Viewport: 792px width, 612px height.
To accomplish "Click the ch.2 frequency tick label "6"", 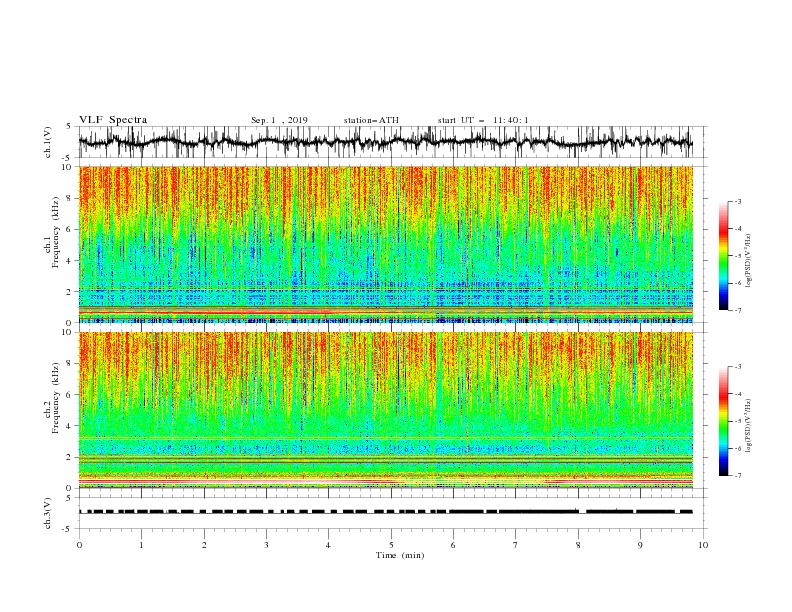I will click(71, 395).
